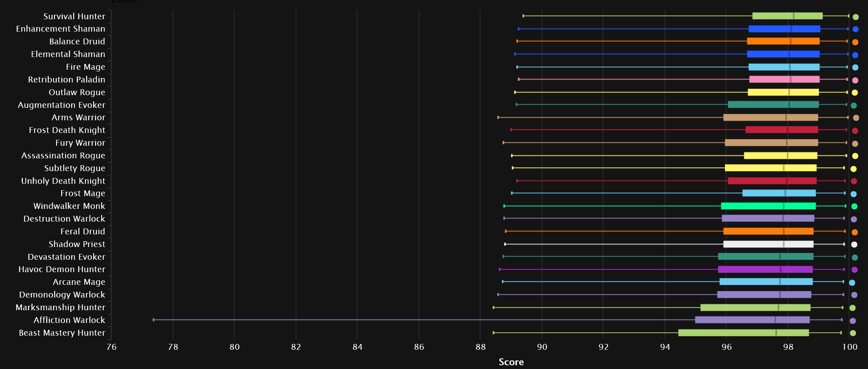Image resolution: width=868 pixels, height=369 pixels.
Task: Click the Arms Warrior tan max-score dot
Action: [856, 118]
